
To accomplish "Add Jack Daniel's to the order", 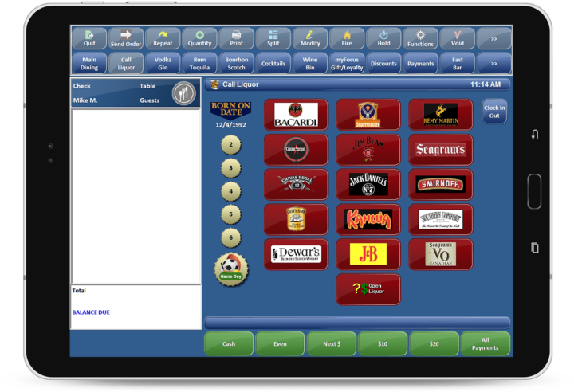I will (368, 184).
